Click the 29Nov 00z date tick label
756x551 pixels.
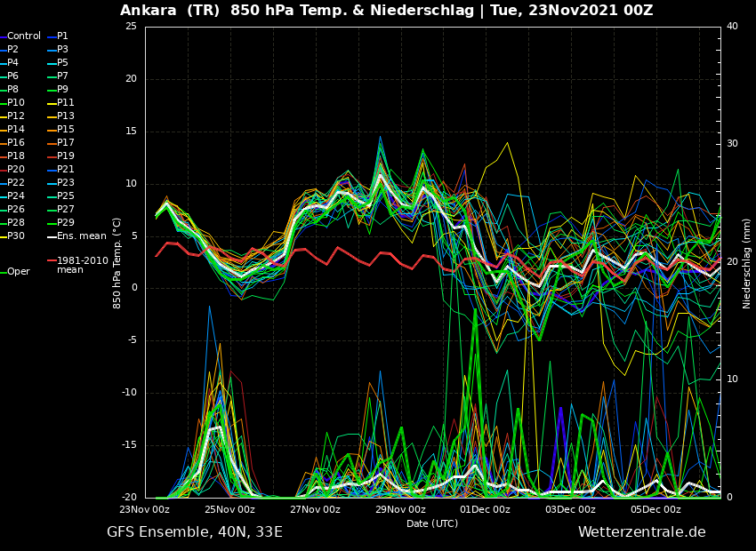click(400, 509)
